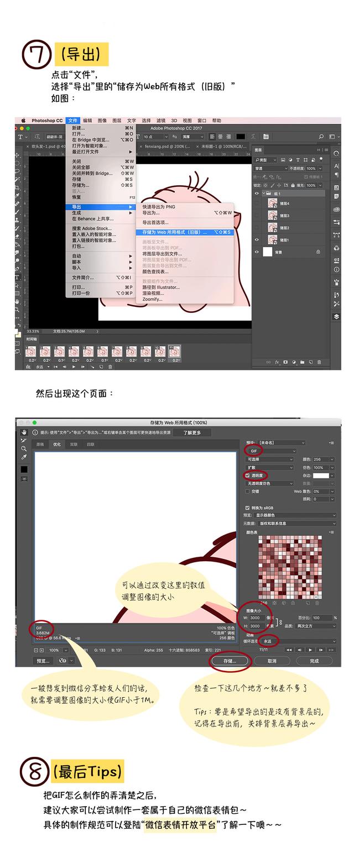
Task: Switch to the 双联 preview tab
Action: pyautogui.click(x=74, y=444)
